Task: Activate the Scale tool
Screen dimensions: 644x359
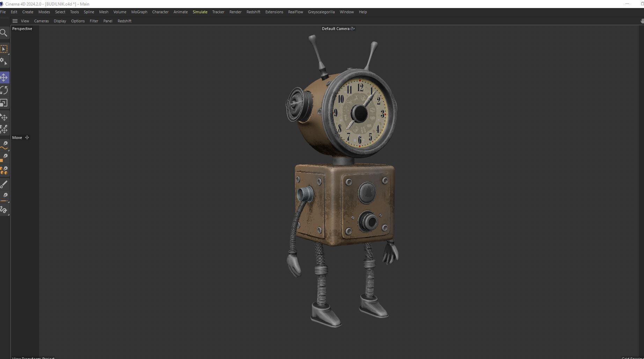Action: point(4,103)
